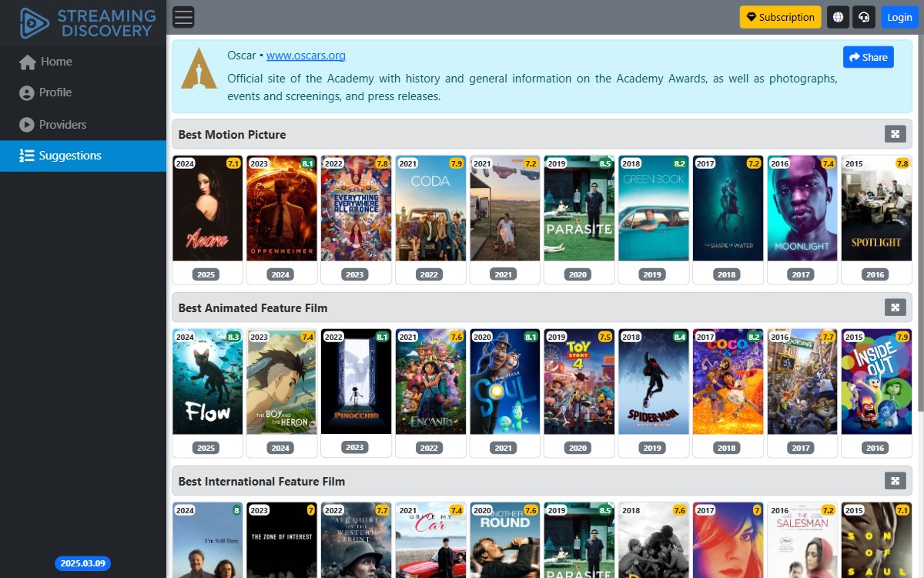Open All Quiet on the Western Front poster
This screenshot has height=578, width=924.
(355, 540)
